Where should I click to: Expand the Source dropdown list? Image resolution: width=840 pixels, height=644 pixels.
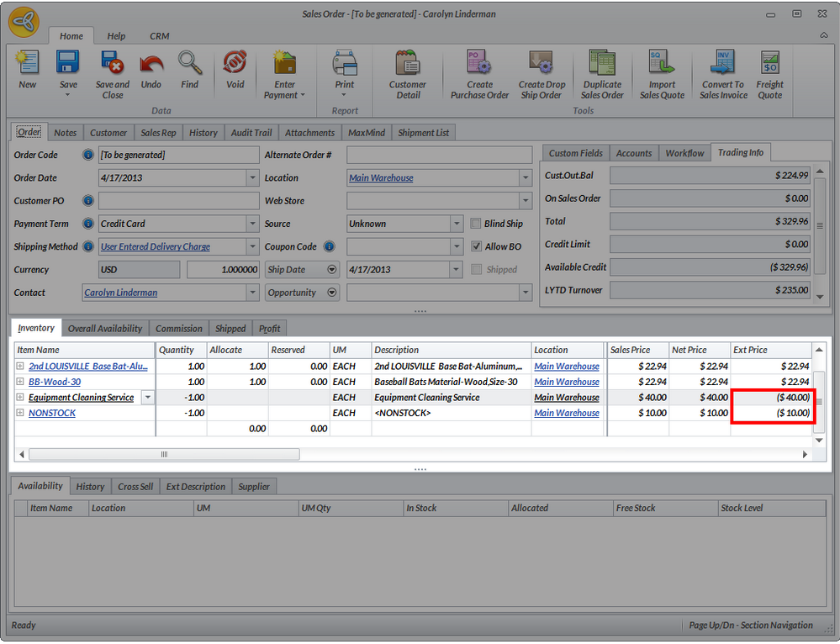[456, 224]
